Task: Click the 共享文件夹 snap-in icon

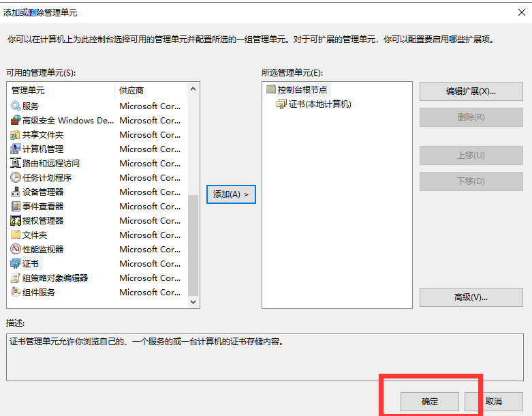Action: tap(16, 134)
